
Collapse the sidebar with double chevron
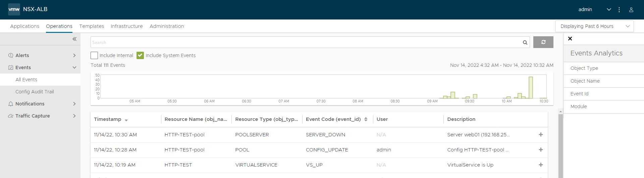(x=74, y=39)
